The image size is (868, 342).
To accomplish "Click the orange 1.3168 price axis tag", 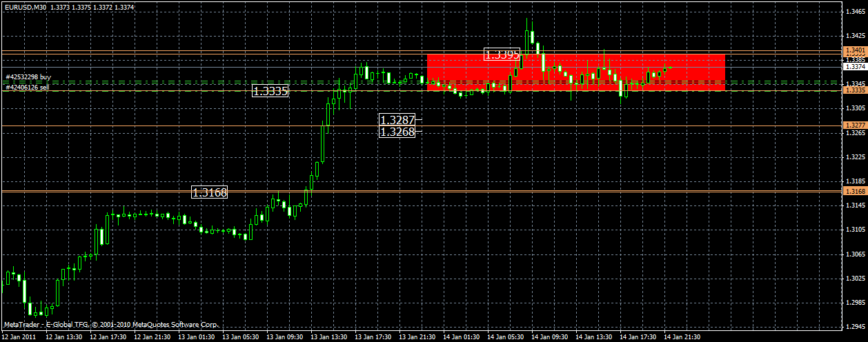I will point(855,190).
